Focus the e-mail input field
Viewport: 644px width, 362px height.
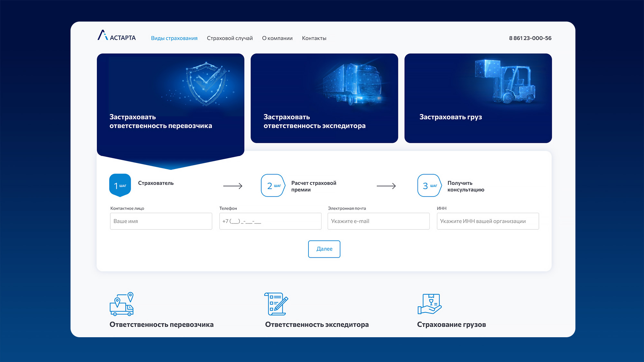(x=378, y=221)
